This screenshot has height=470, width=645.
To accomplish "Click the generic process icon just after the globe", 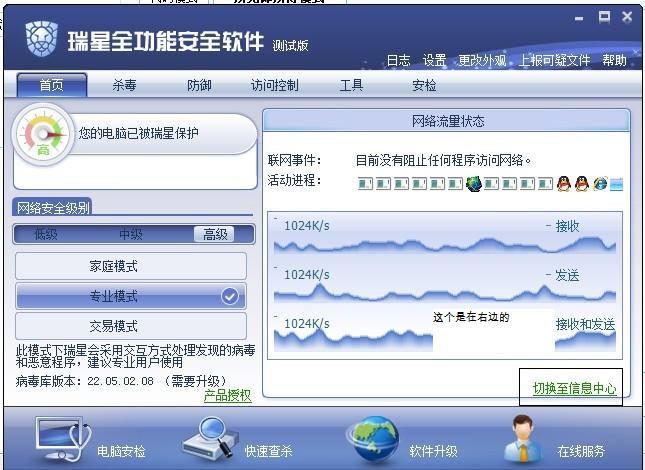I will [492, 183].
